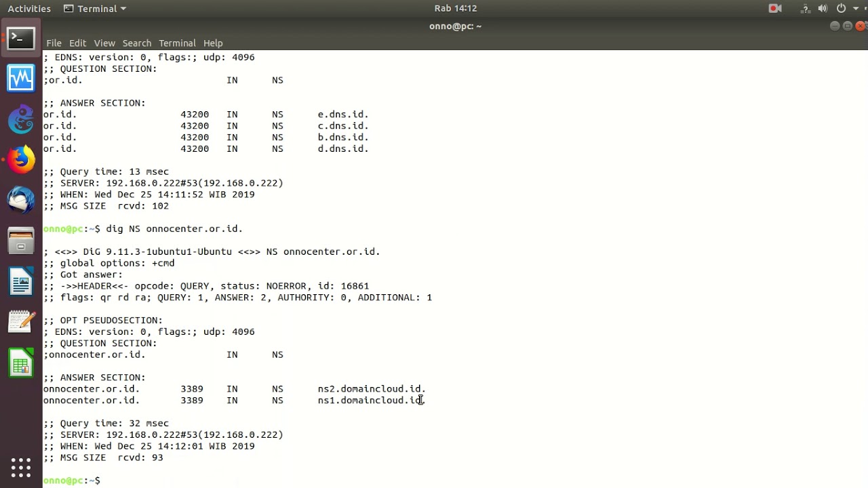Minimize the terminal window
868x488 pixels.
coord(835,26)
